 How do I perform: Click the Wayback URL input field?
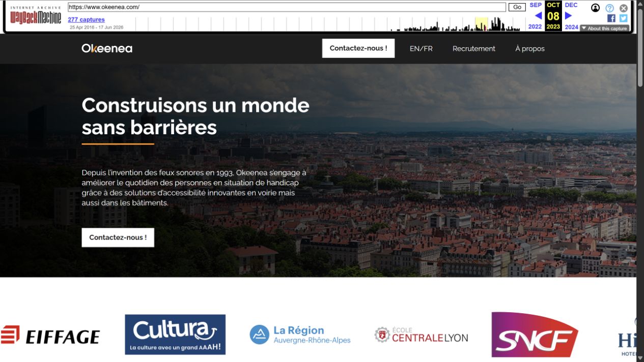tap(287, 7)
